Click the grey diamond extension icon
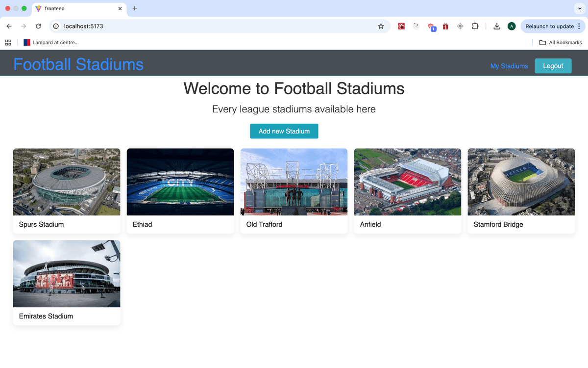588x368 pixels. click(x=460, y=26)
